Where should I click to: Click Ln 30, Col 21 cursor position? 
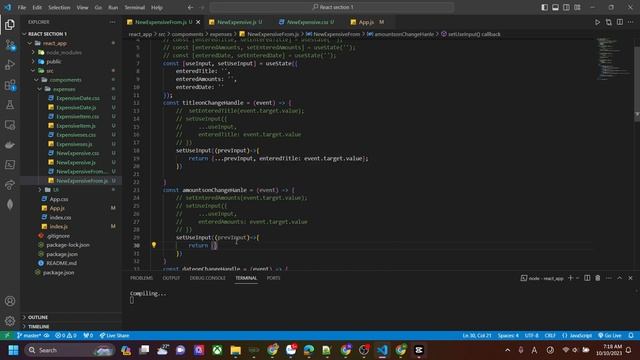click(477, 336)
